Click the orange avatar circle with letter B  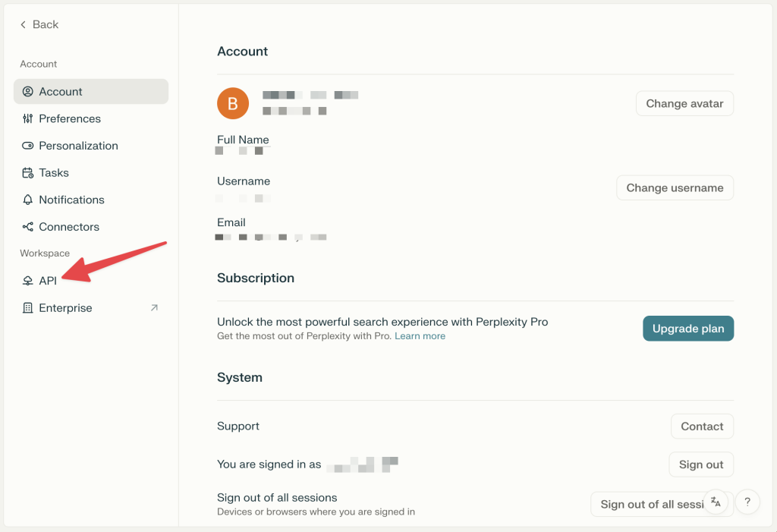point(233,103)
